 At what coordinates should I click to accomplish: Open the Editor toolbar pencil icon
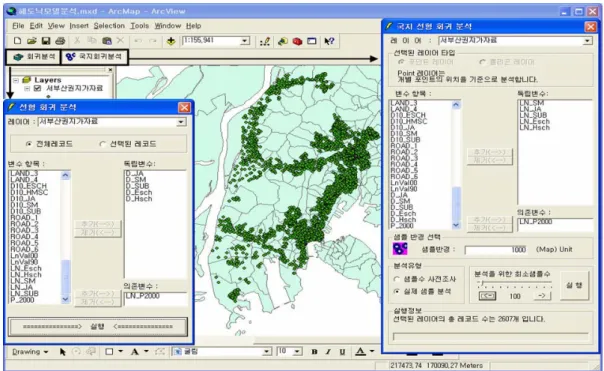[265, 41]
